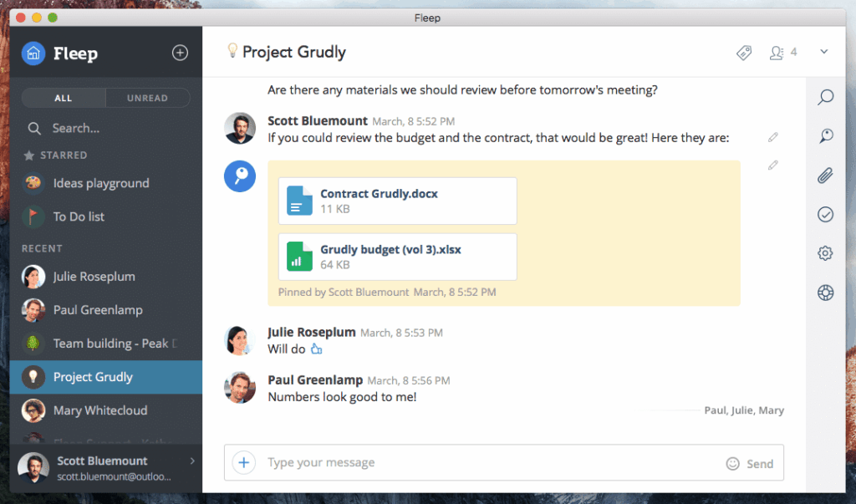Start new conversation with plus icon
Viewport: 856px width, 504px height.
coord(181,53)
